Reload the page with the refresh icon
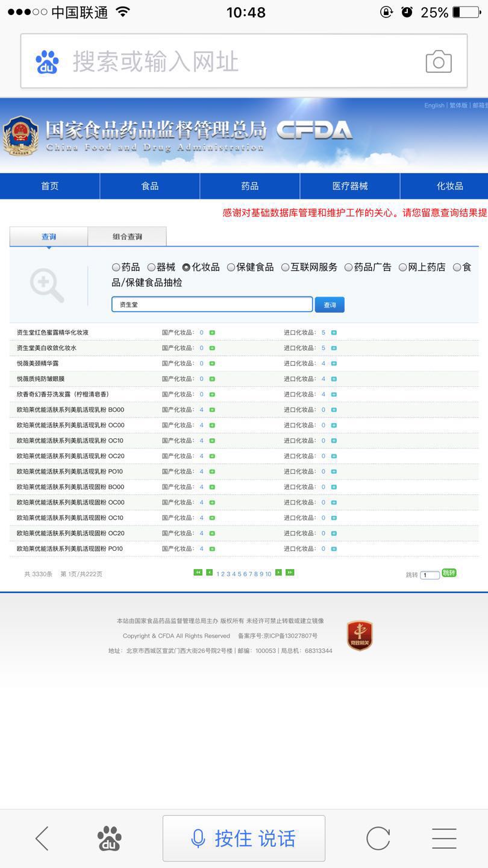 [x=378, y=838]
